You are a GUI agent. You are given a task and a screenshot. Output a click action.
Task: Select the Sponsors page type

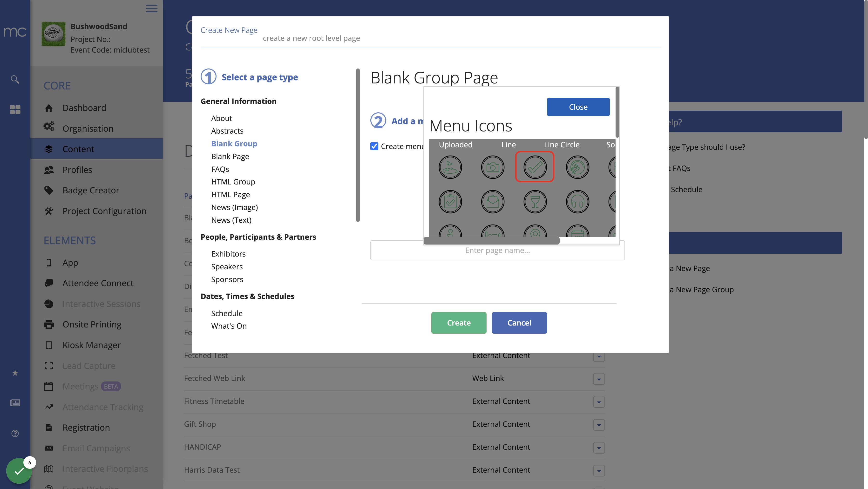[227, 279]
